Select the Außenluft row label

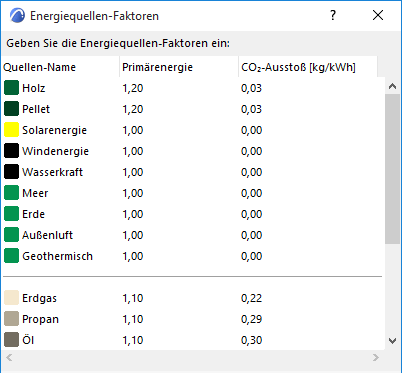point(47,235)
